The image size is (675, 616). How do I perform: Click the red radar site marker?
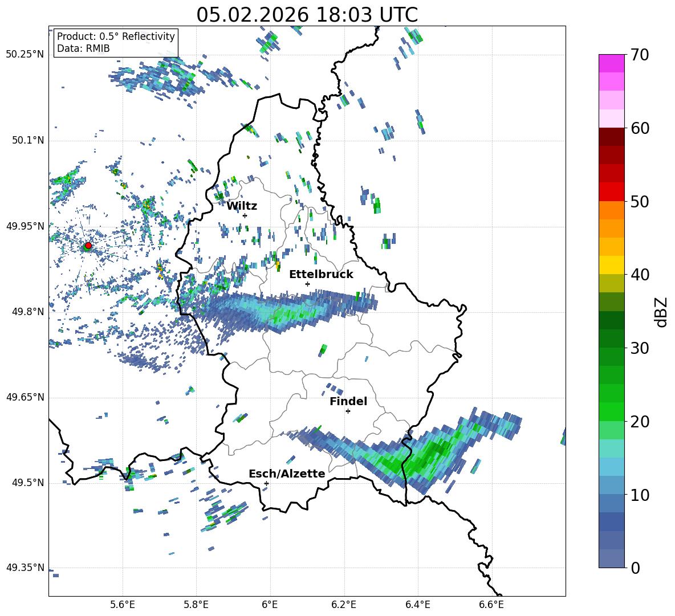(88, 245)
